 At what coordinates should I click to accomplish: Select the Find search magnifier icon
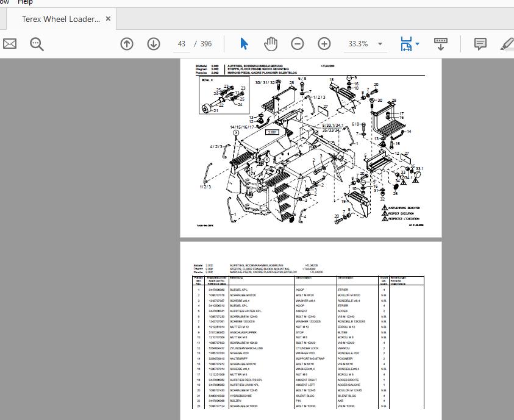coord(37,43)
